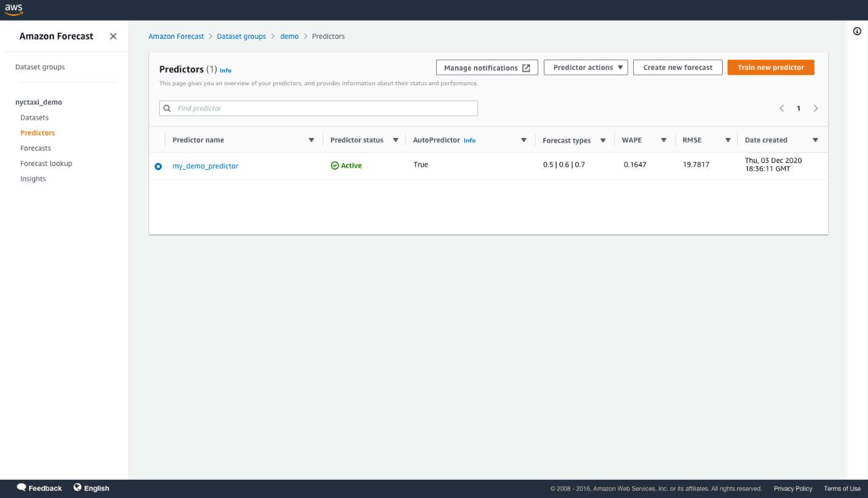Sort by WAPE column arrow
This screenshot has height=498, width=868.
(664, 140)
